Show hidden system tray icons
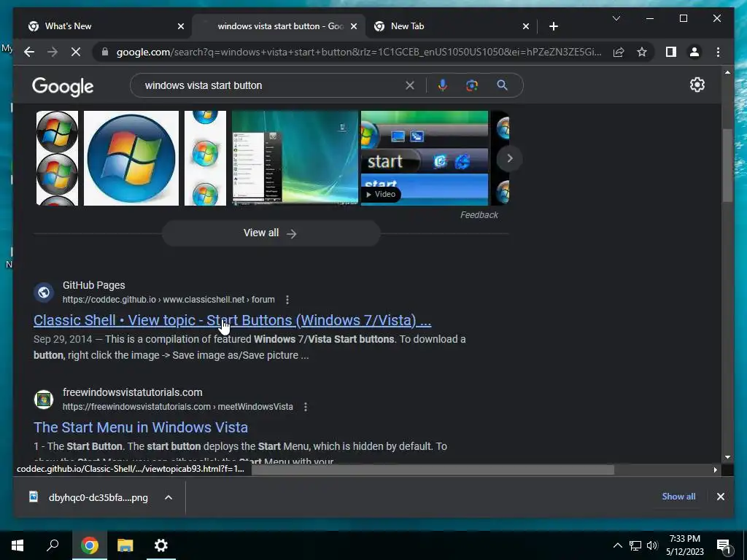The width and height of the screenshot is (747, 560). click(x=617, y=545)
